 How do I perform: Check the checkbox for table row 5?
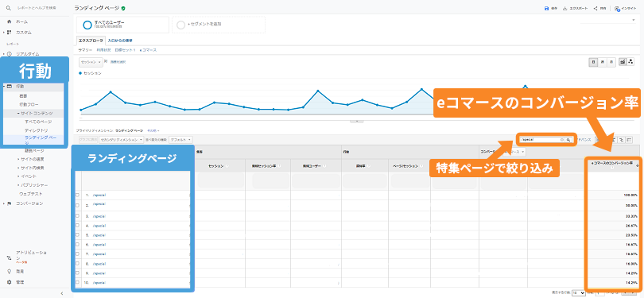pos(77,235)
